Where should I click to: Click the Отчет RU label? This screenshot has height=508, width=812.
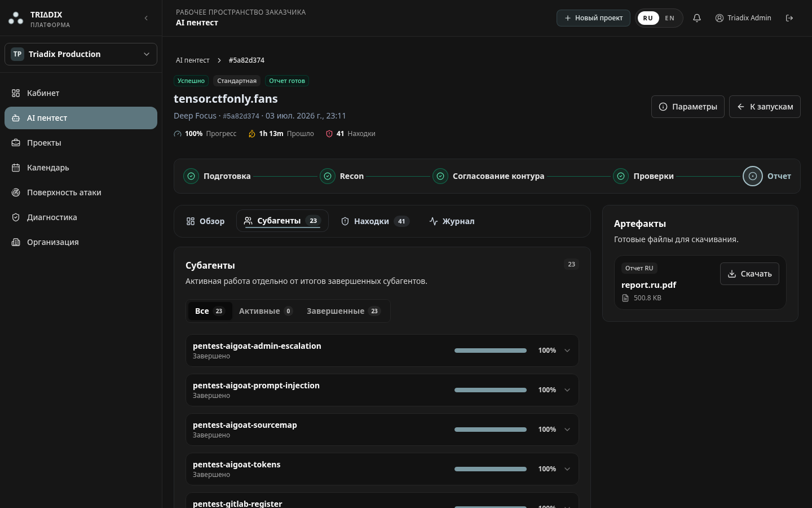click(639, 268)
